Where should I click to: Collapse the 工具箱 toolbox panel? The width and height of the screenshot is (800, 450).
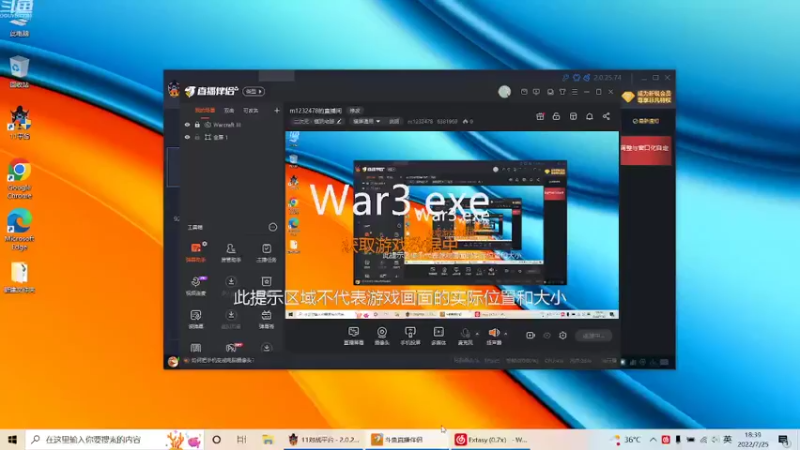tap(273, 227)
